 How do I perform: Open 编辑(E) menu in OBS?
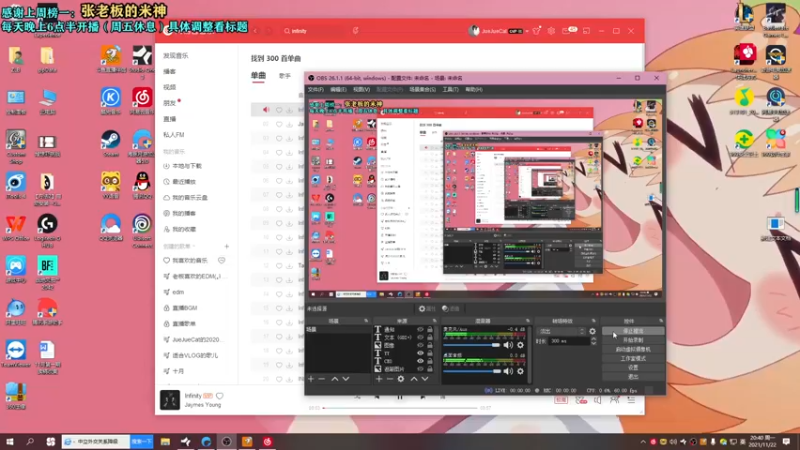(338, 89)
